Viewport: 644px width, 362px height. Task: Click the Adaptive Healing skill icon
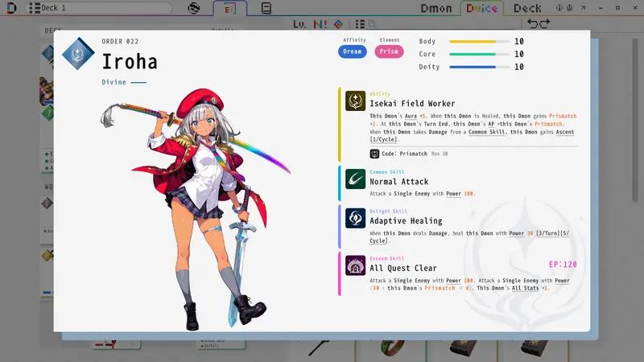coord(355,218)
